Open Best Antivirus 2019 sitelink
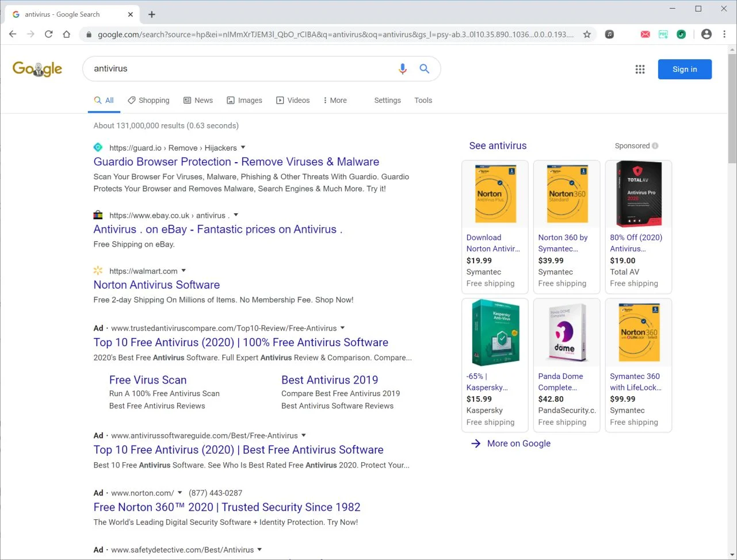 330,380
